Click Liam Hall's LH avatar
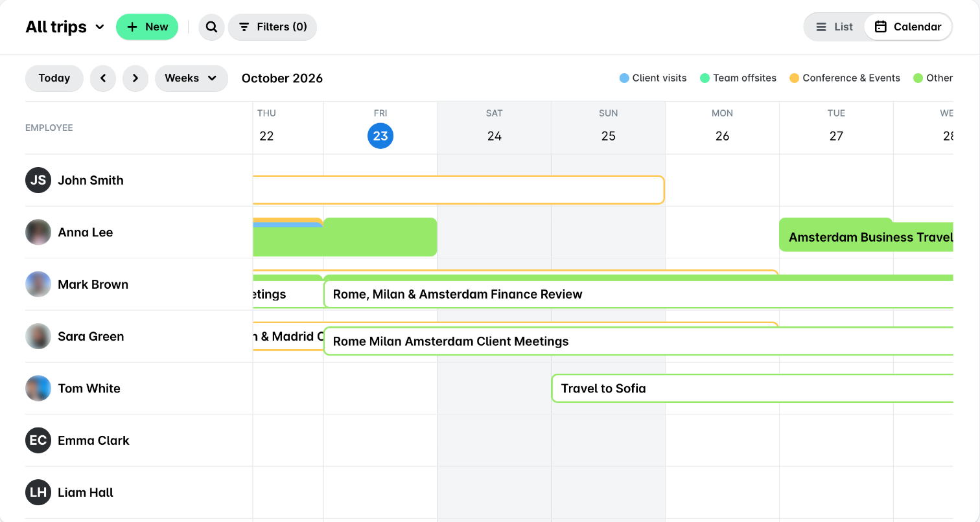Image resolution: width=980 pixels, height=522 pixels. coord(38,492)
